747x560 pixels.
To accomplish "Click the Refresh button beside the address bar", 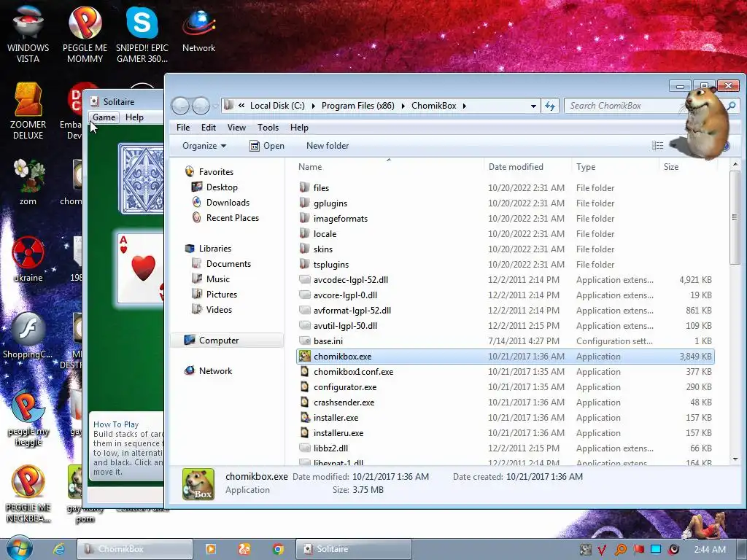I will point(550,106).
